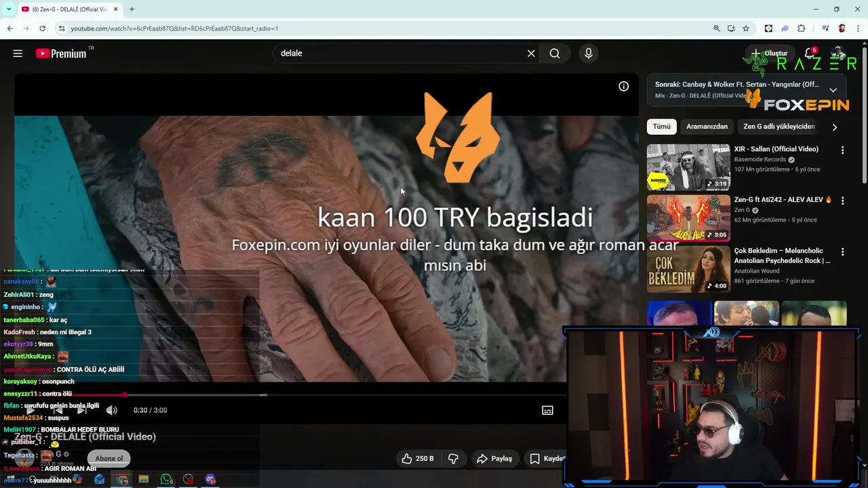Save video with Kaydet button

click(547, 459)
